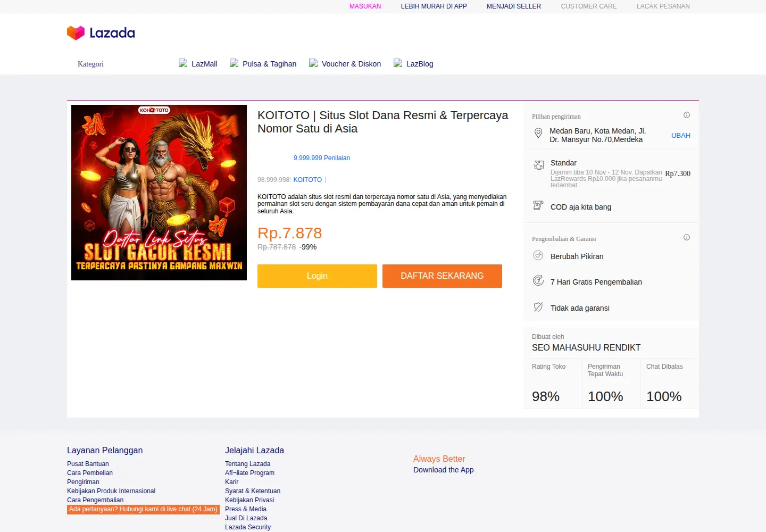
Task: Click the Pulsa & Tagihan icon
Action: [x=234, y=63]
